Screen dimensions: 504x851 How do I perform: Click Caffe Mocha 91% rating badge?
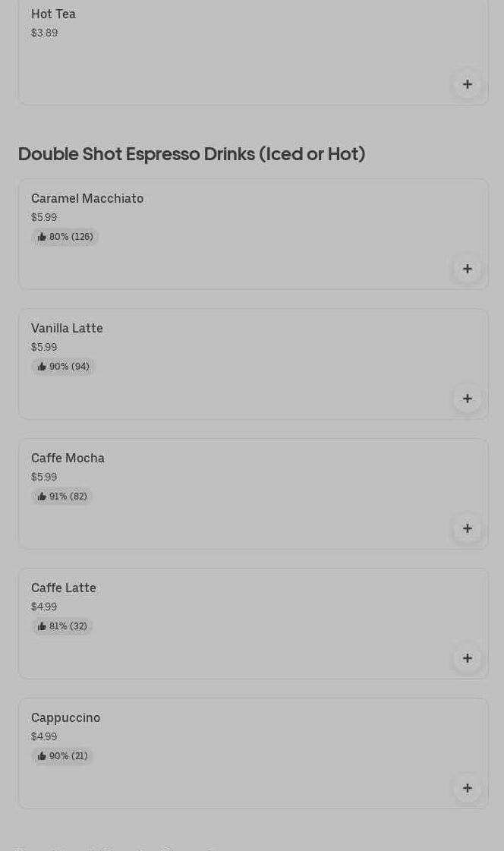[x=61, y=496]
